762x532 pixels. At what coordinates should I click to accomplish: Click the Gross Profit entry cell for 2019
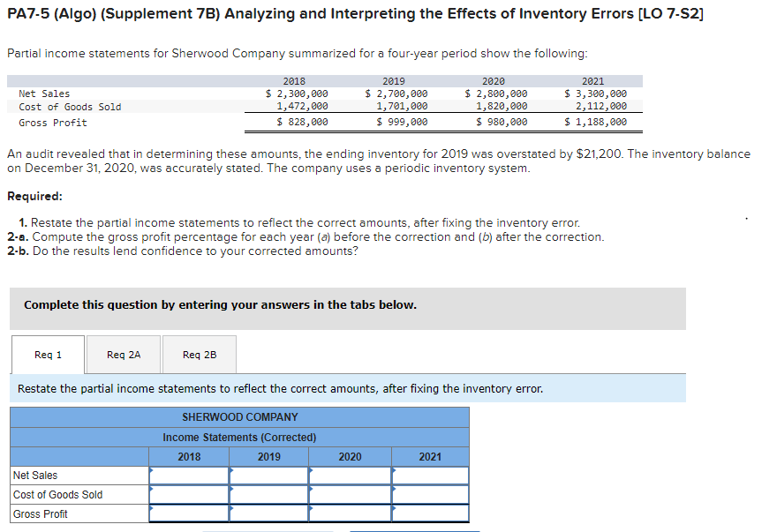(268, 513)
